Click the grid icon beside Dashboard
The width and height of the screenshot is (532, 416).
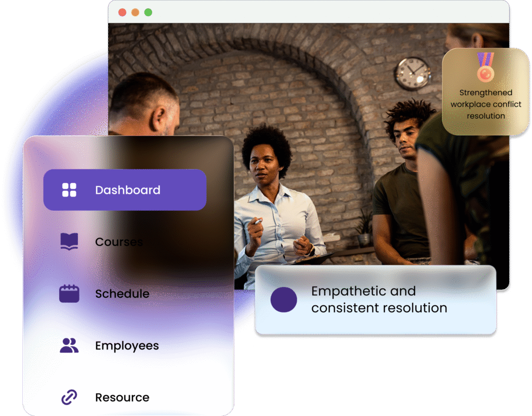[x=69, y=190]
